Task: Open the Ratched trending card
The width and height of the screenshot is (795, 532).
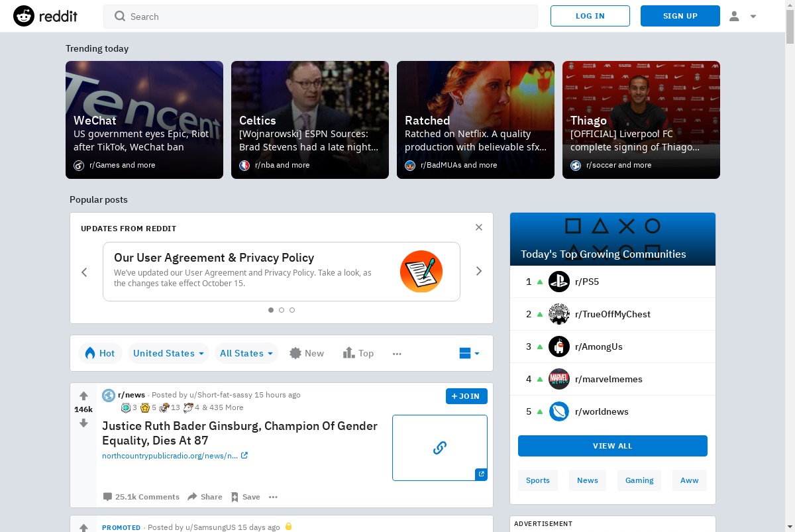Action: point(476,120)
